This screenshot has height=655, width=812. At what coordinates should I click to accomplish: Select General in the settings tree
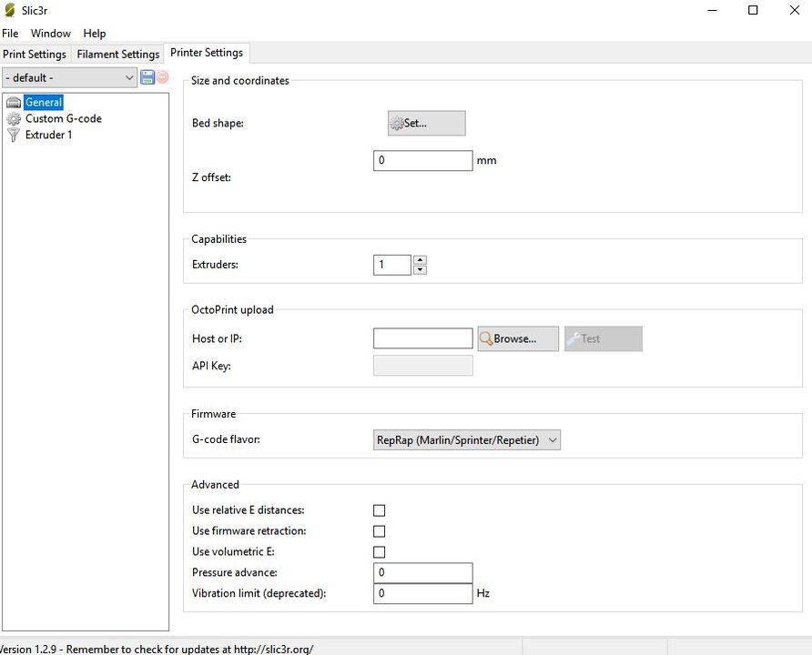[x=44, y=103]
